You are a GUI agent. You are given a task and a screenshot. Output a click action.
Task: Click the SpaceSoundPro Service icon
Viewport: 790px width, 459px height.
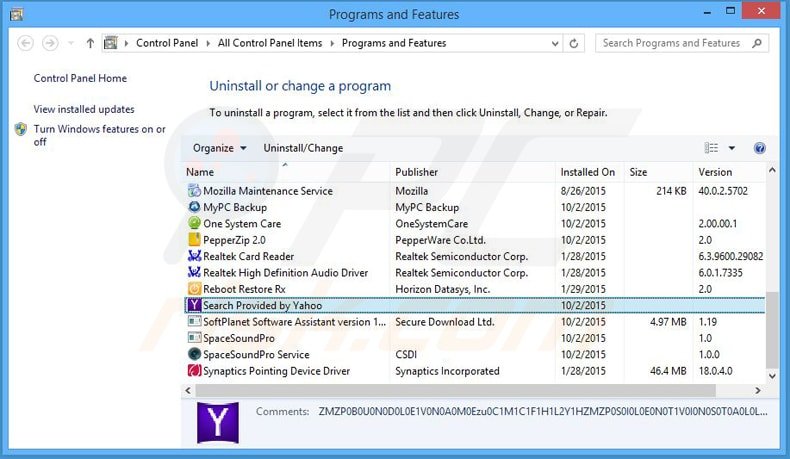tap(194, 354)
